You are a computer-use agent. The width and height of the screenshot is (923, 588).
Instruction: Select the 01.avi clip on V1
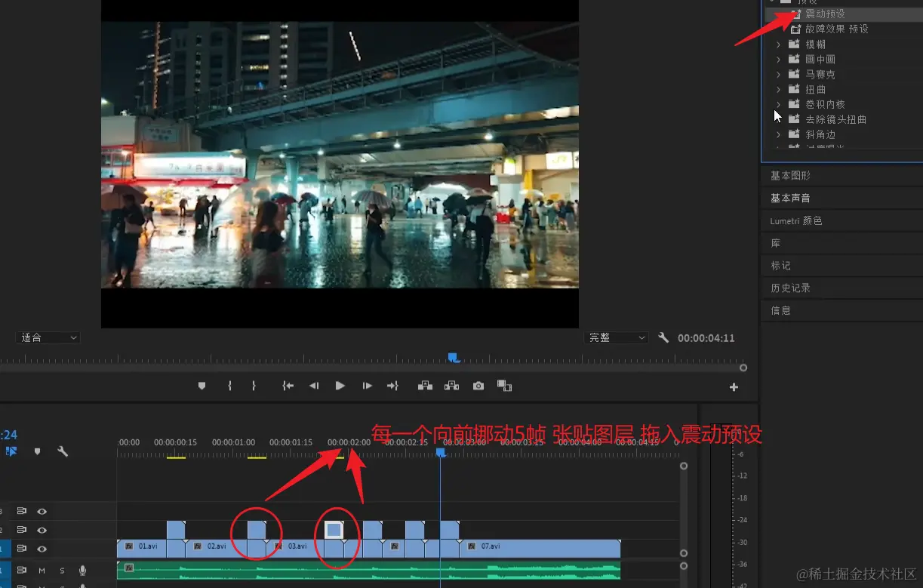click(x=142, y=549)
